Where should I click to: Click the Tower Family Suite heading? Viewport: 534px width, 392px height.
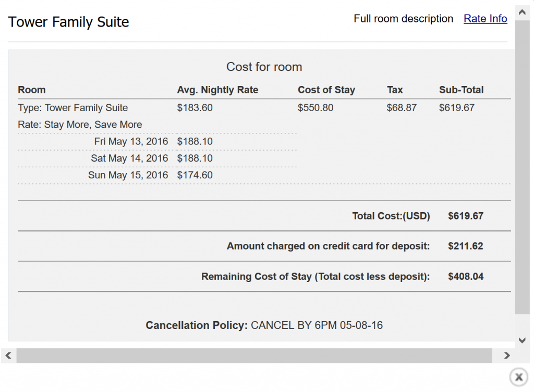(68, 22)
